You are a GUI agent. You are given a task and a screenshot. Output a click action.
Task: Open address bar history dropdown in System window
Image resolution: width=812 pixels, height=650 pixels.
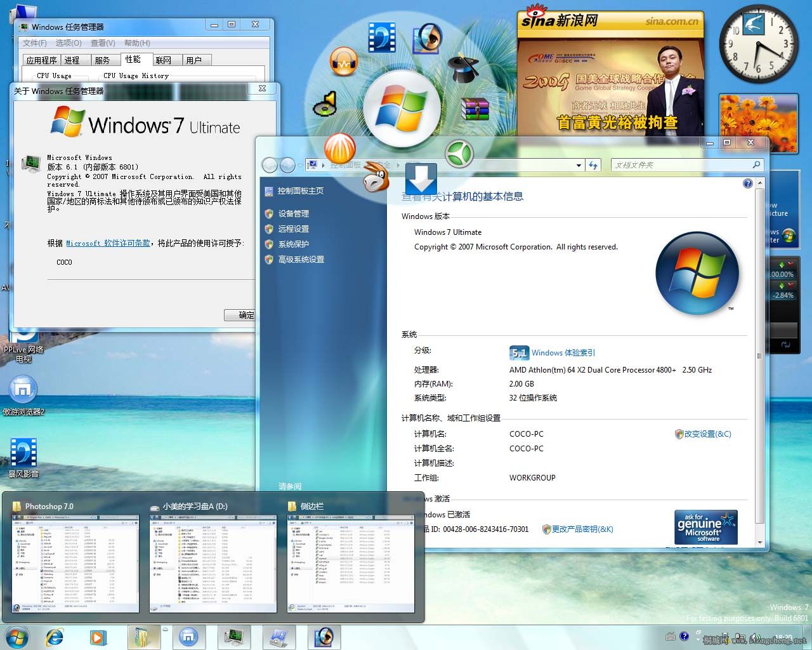(x=579, y=165)
